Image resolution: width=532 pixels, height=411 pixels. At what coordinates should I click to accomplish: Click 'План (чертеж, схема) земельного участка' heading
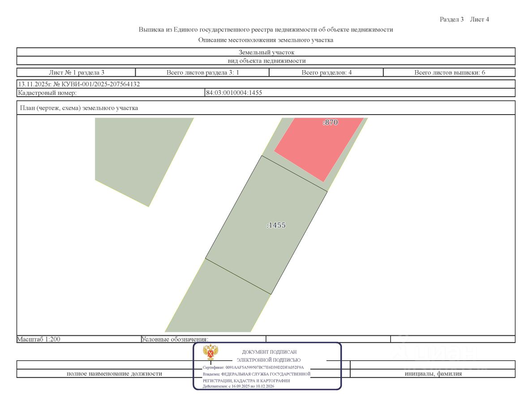click(79, 108)
